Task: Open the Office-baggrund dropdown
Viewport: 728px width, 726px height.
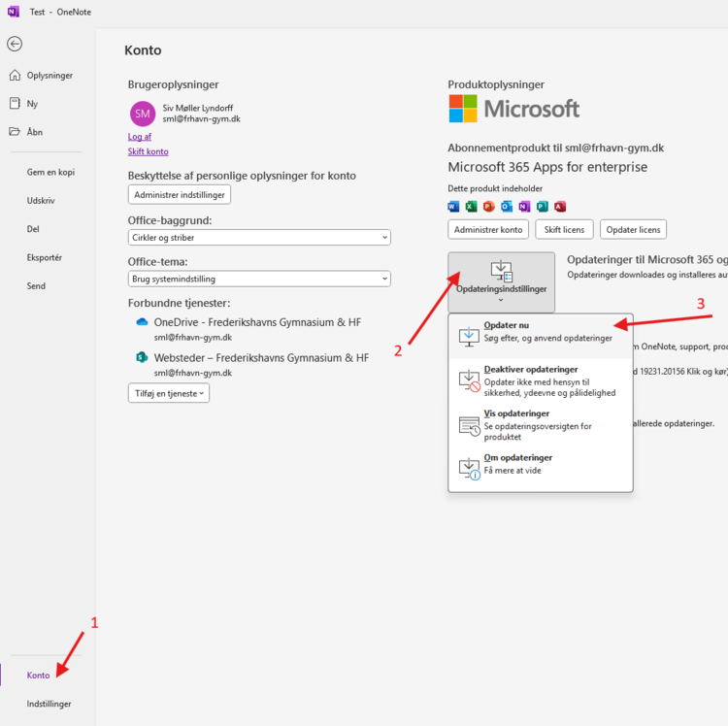Action: pyautogui.click(x=259, y=238)
